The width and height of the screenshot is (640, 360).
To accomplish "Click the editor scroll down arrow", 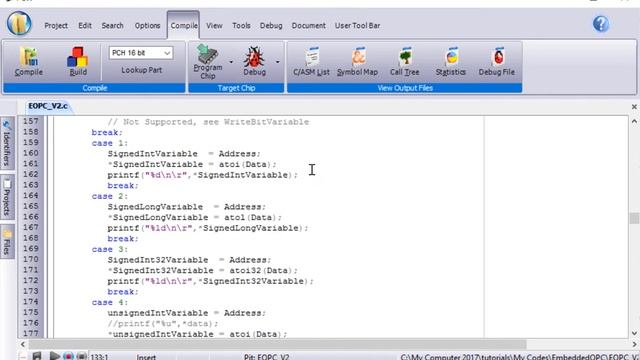I will (x=634, y=333).
